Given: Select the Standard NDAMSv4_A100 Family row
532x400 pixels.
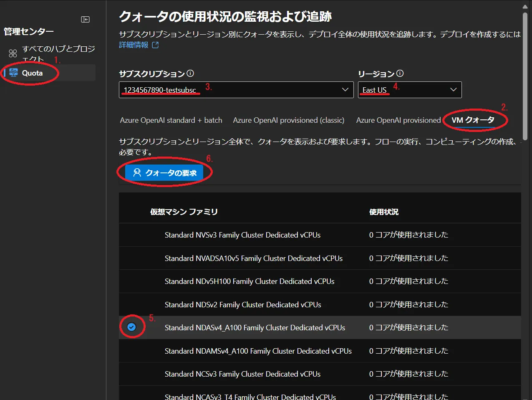Looking at the screenshot, I should (258, 351).
